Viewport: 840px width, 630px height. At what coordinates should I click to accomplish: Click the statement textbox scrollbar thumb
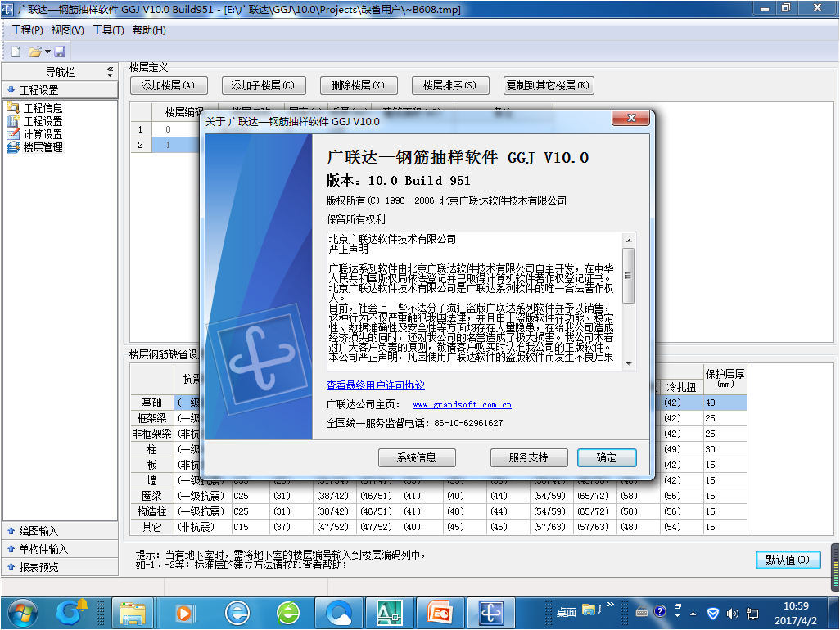click(629, 276)
